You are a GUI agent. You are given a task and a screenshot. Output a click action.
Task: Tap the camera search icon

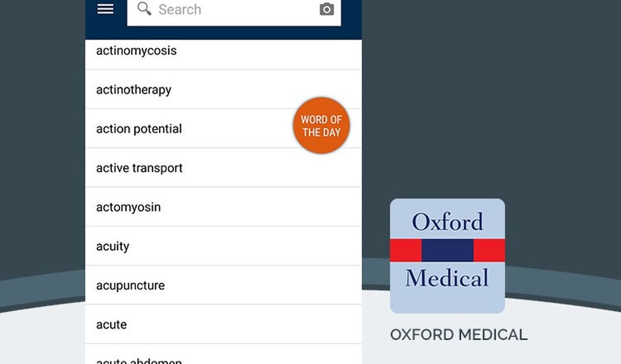tap(327, 9)
